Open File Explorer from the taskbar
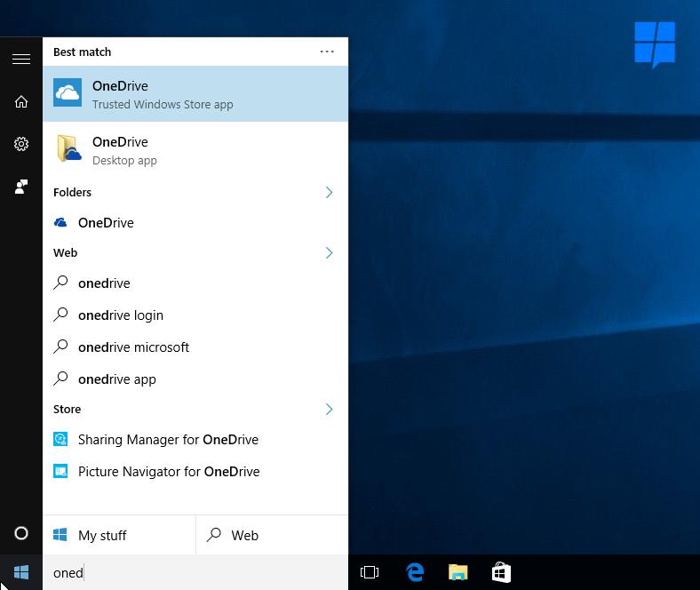 [458, 572]
